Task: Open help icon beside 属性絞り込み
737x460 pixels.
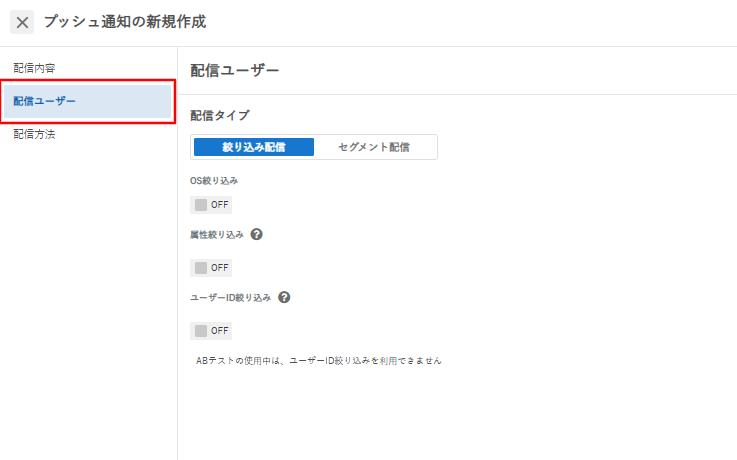Action: 257,234
